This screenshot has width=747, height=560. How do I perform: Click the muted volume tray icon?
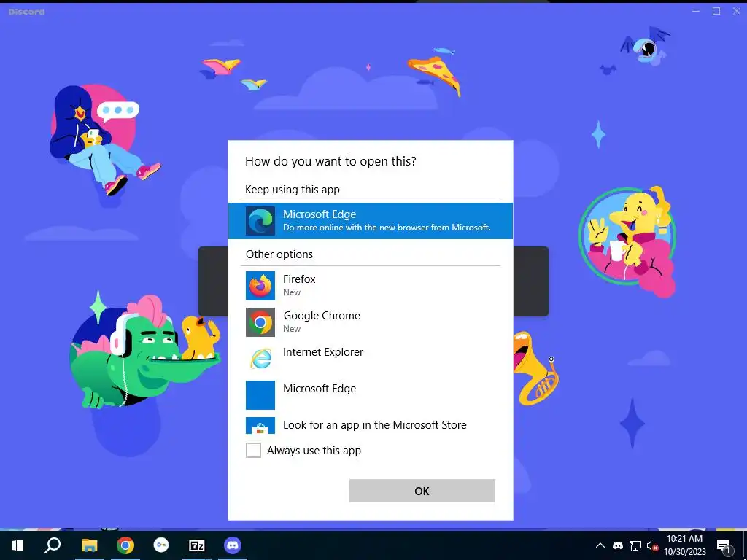tap(652, 545)
